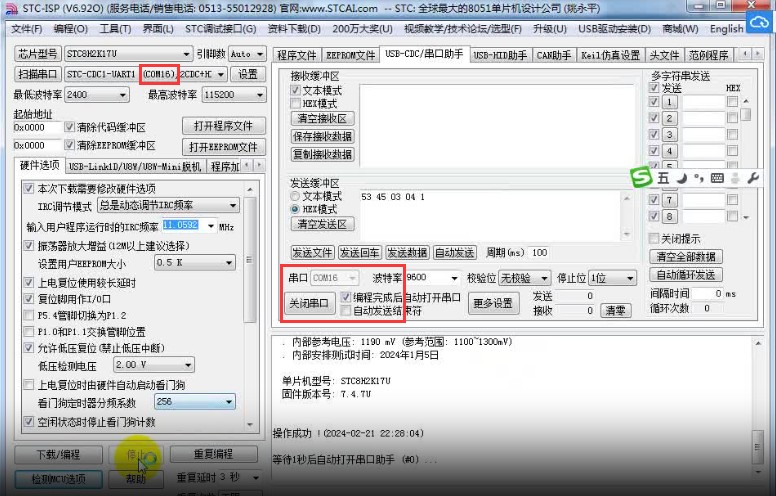Image resolution: width=776 pixels, height=496 pixels.
Task: Click the blue cloud icon at top right
Action: (759, 22)
